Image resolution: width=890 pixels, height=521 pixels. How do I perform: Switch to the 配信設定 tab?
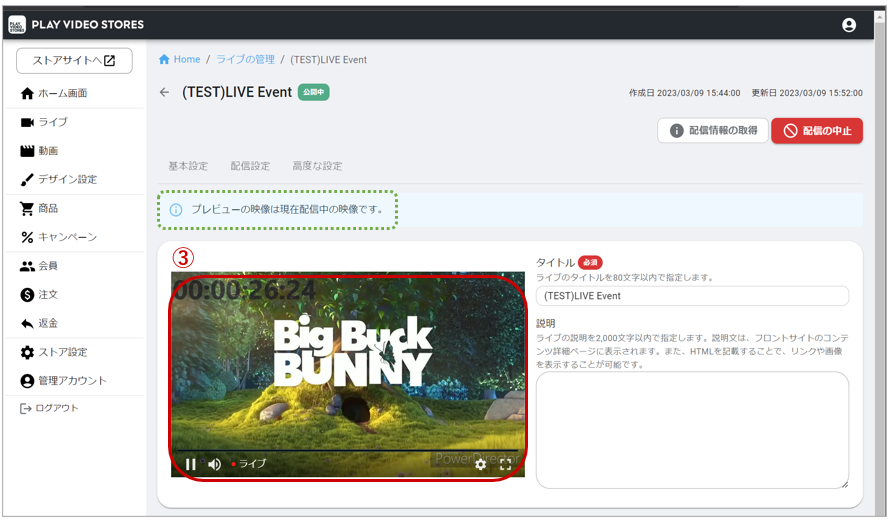click(x=250, y=166)
